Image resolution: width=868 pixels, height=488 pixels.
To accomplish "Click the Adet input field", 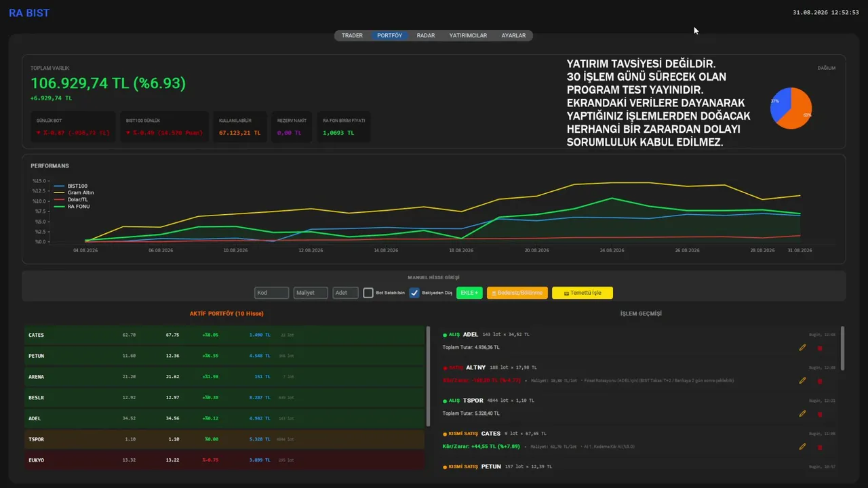I will (x=346, y=293).
